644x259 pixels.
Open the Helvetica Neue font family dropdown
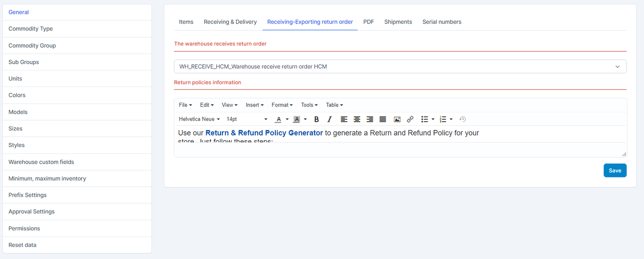click(x=199, y=119)
